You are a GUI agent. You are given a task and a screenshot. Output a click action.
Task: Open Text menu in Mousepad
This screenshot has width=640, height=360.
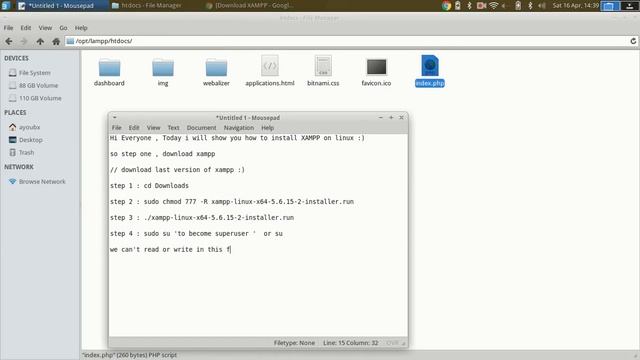pos(173,128)
